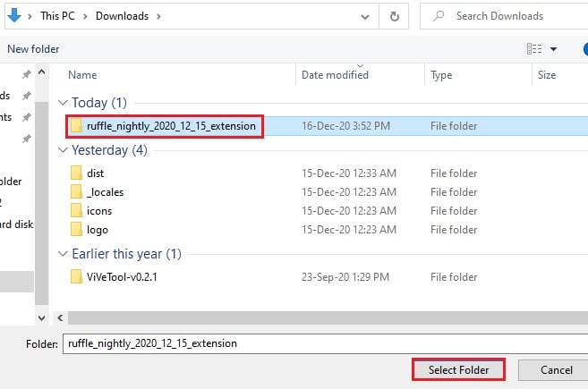Click date '16-Dec-20 3:52 PM'
The width and height of the screenshot is (588, 389).
click(345, 126)
